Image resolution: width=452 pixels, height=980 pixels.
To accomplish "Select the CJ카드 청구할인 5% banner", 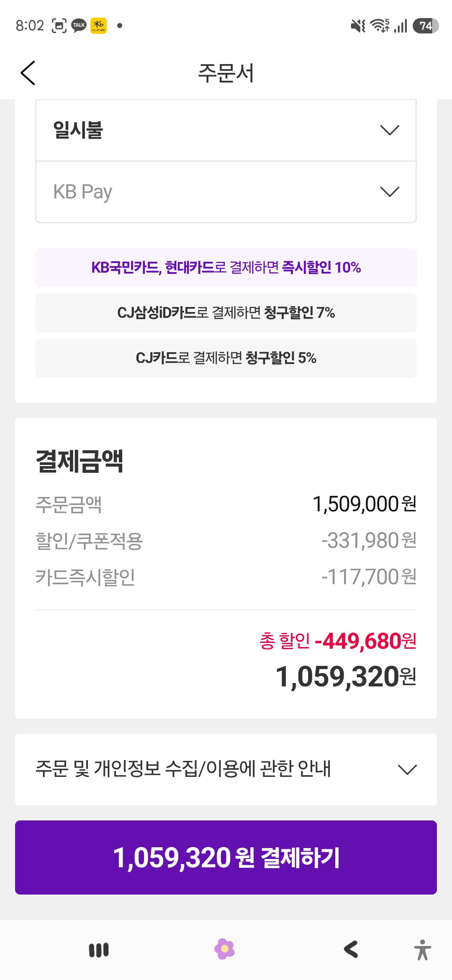I will pos(226,358).
